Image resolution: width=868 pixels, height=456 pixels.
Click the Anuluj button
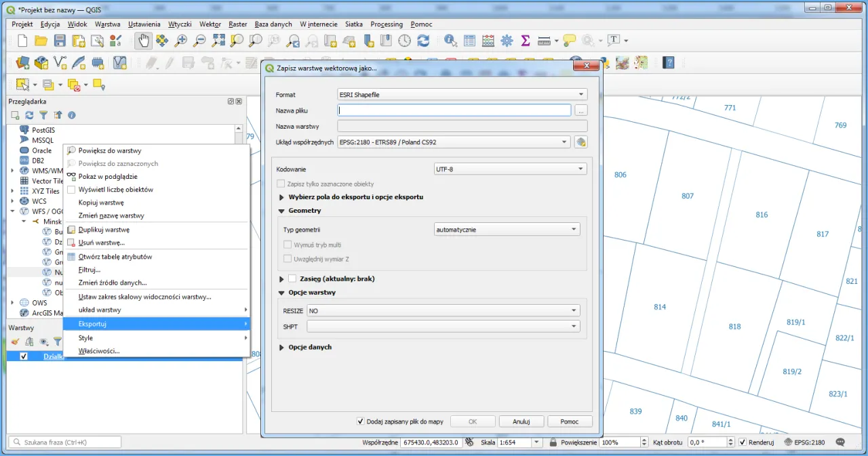521,421
